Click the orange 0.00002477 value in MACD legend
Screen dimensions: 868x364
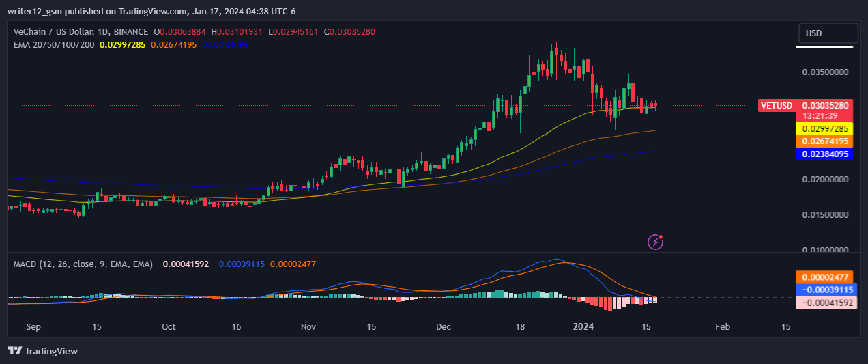[293, 264]
